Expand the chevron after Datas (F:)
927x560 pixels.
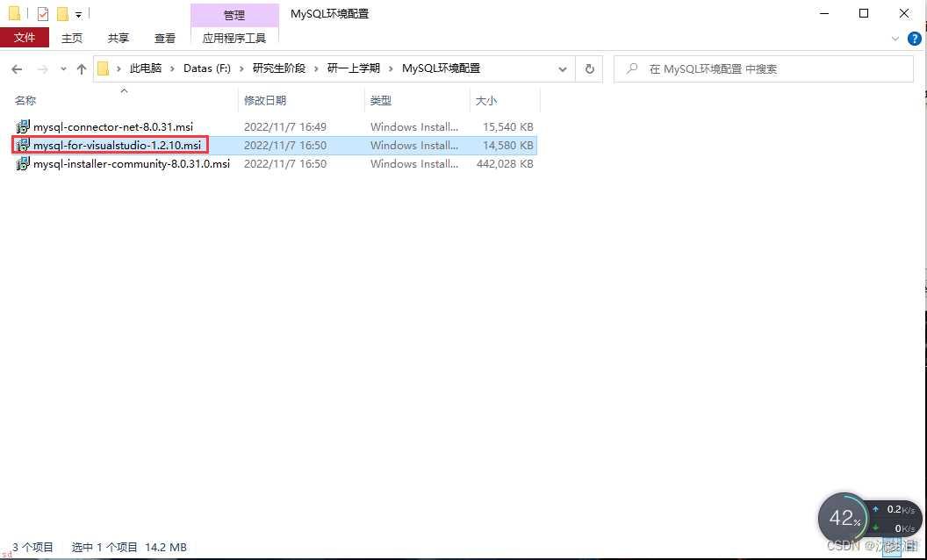241,69
